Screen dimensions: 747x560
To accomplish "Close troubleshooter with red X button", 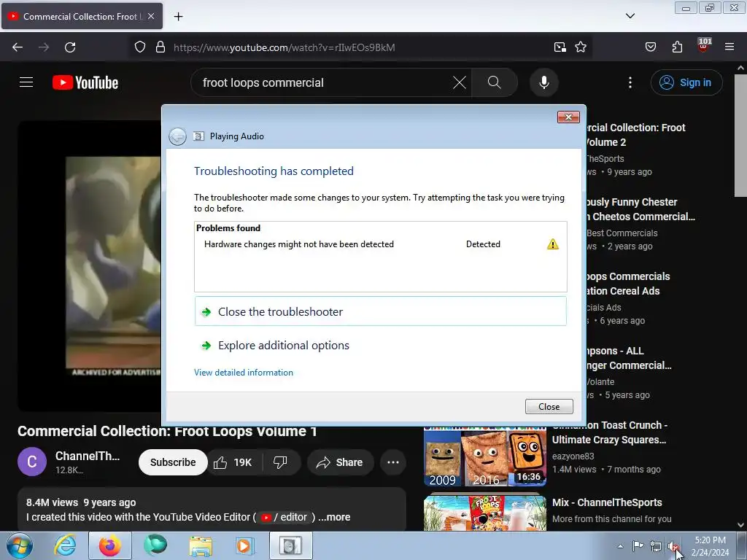I will [x=568, y=117].
